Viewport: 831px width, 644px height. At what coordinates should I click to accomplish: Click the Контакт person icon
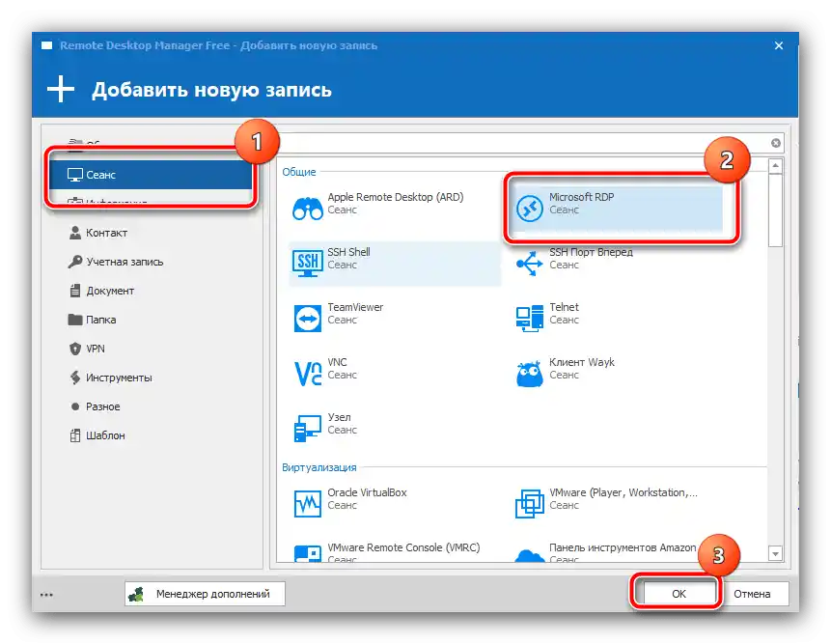[x=75, y=233]
